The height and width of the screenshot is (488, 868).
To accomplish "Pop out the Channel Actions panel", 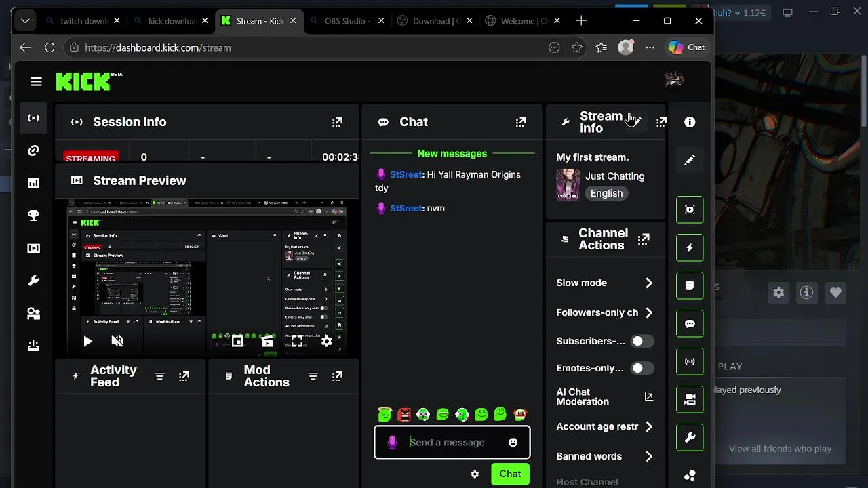I will [x=644, y=239].
